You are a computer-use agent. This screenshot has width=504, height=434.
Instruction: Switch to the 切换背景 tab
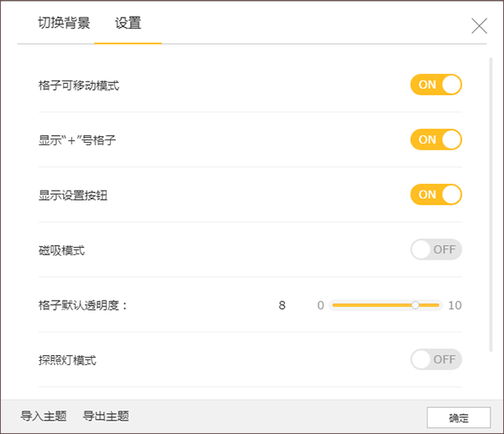tap(64, 23)
